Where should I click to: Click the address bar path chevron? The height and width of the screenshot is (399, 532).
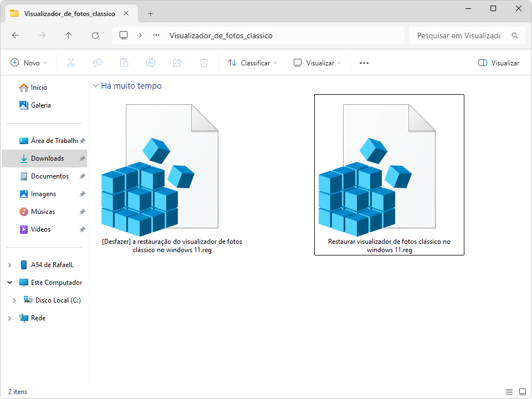(140, 35)
